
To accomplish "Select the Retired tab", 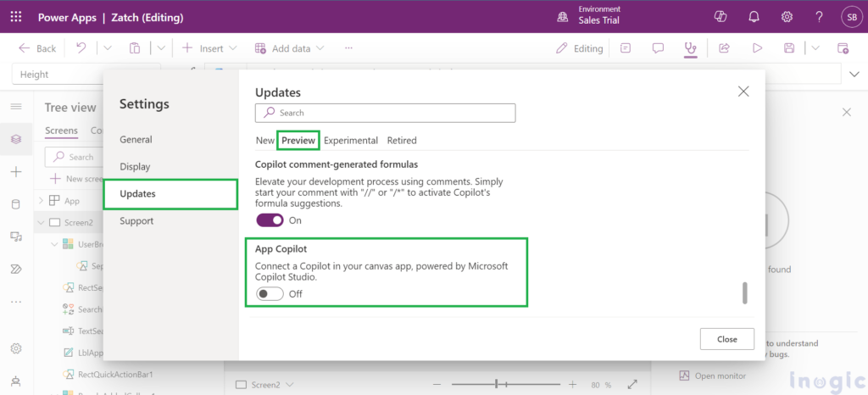I will [x=402, y=140].
